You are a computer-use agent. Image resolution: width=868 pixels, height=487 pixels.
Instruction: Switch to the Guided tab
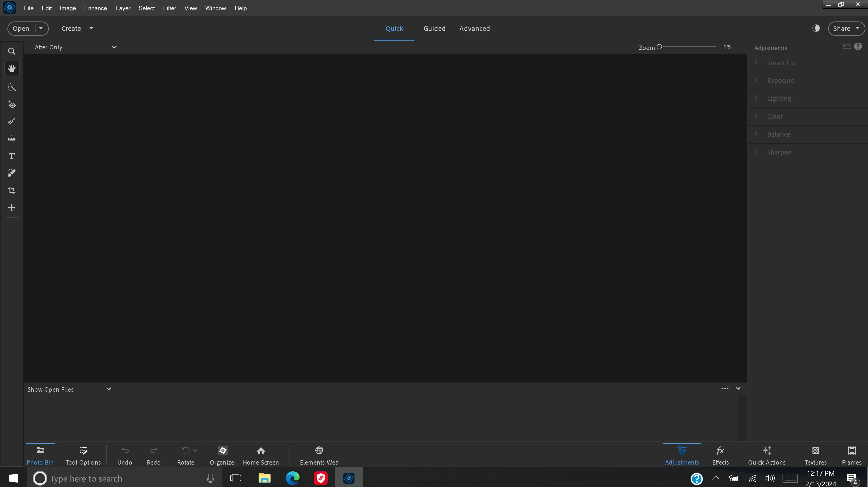434,28
